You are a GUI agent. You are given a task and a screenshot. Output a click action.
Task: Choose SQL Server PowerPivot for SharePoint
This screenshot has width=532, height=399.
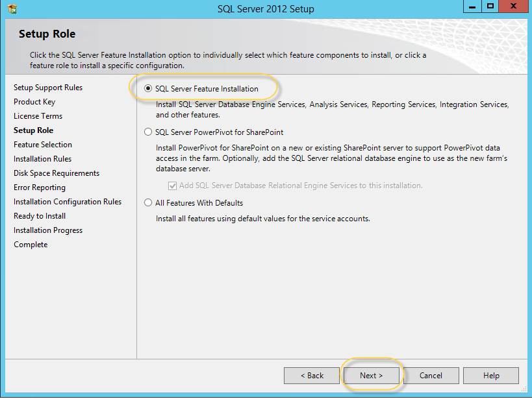tap(148, 132)
